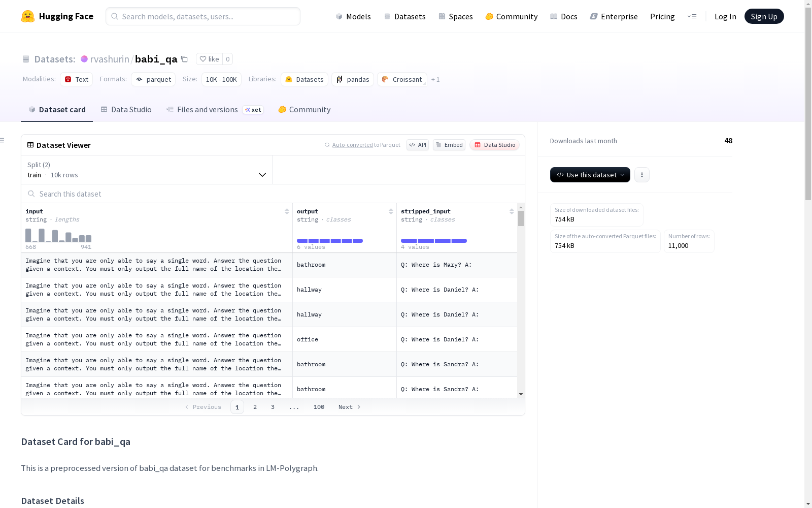This screenshot has width=812, height=508.
Task: Click the parquet format tag
Action: (153, 79)
